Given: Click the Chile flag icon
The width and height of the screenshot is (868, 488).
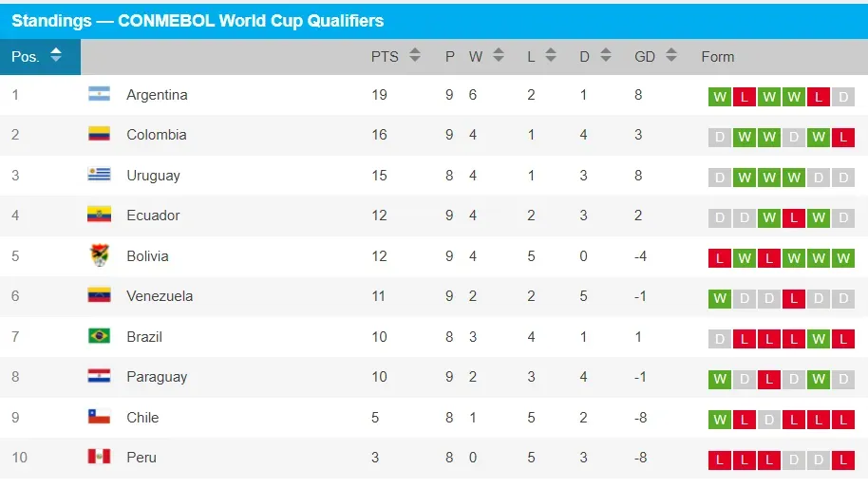Looking at the screenshot, I should pos(99,417).
